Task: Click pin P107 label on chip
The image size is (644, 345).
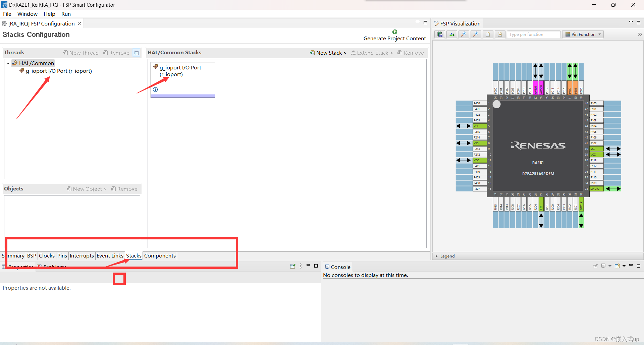Action: point(596,143)
